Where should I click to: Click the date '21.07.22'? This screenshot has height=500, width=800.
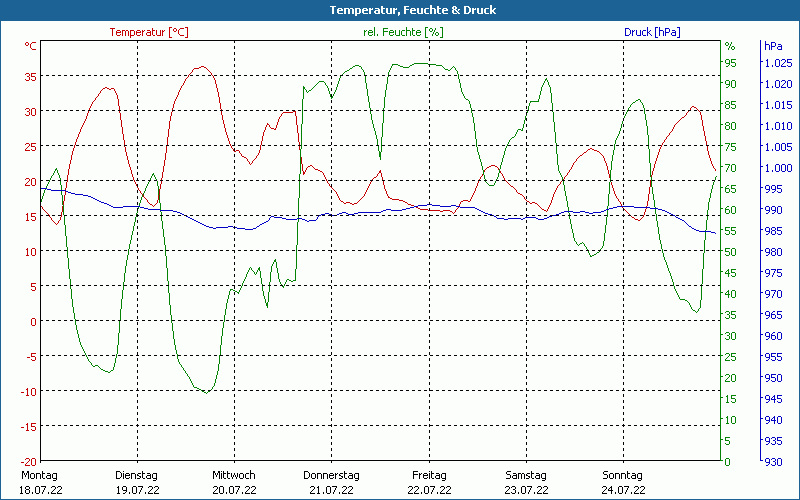tap(331, 490)
